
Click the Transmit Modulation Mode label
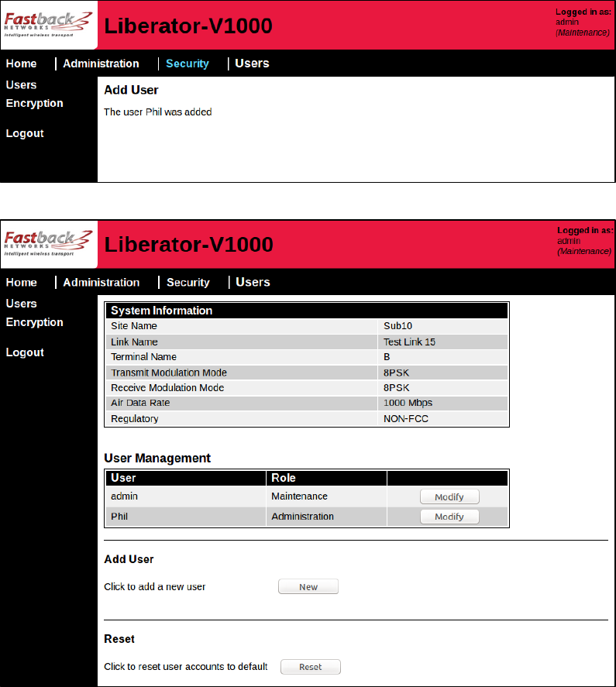click(169, 373)
